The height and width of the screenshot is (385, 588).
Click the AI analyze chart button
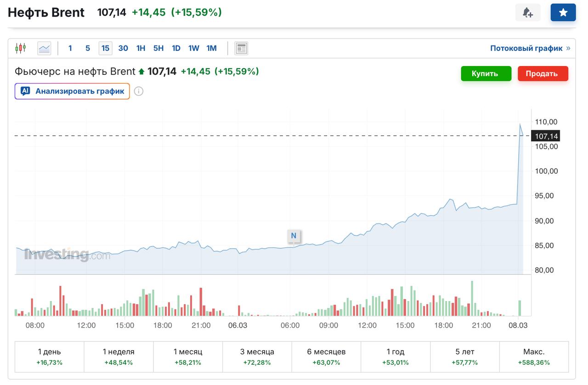72,91
